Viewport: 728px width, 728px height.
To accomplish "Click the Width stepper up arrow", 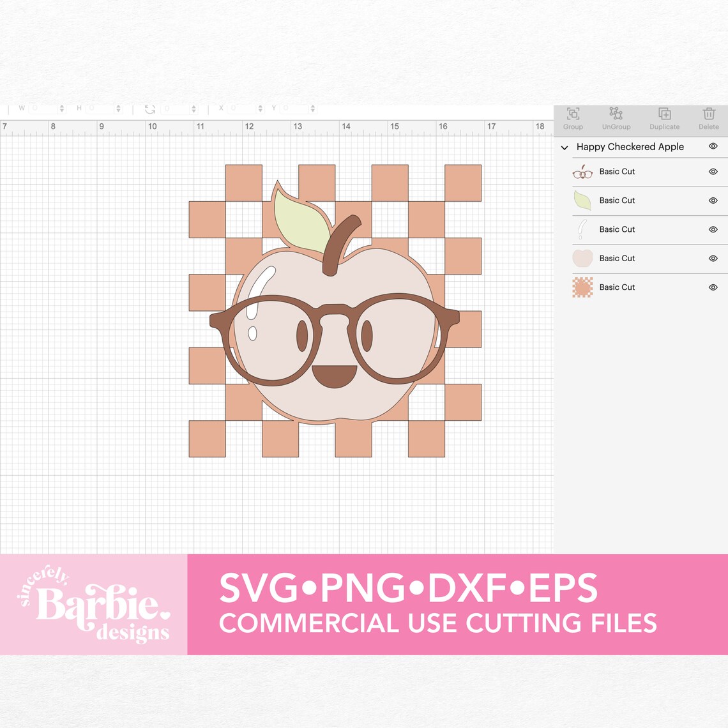I will pyautogui.click(x=61, y=105).
